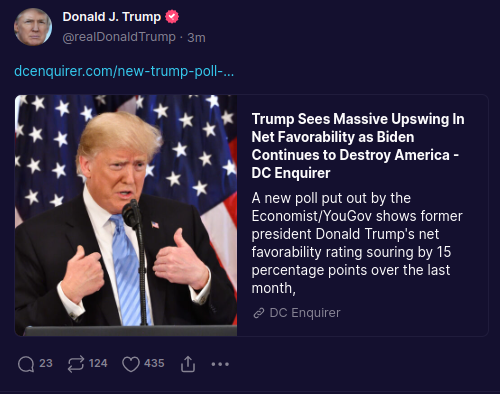500x394 pixels.
Task: Click the article description about Economist/YouGov poll
Action: (357, 243)
